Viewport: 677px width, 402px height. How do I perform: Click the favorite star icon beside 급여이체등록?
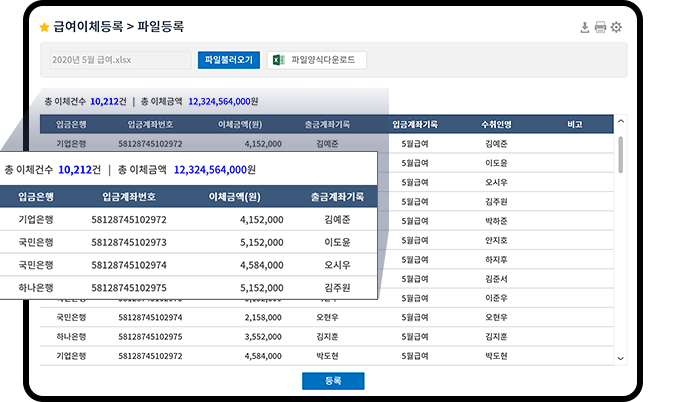pyautogui.click(x=44, y=27)
